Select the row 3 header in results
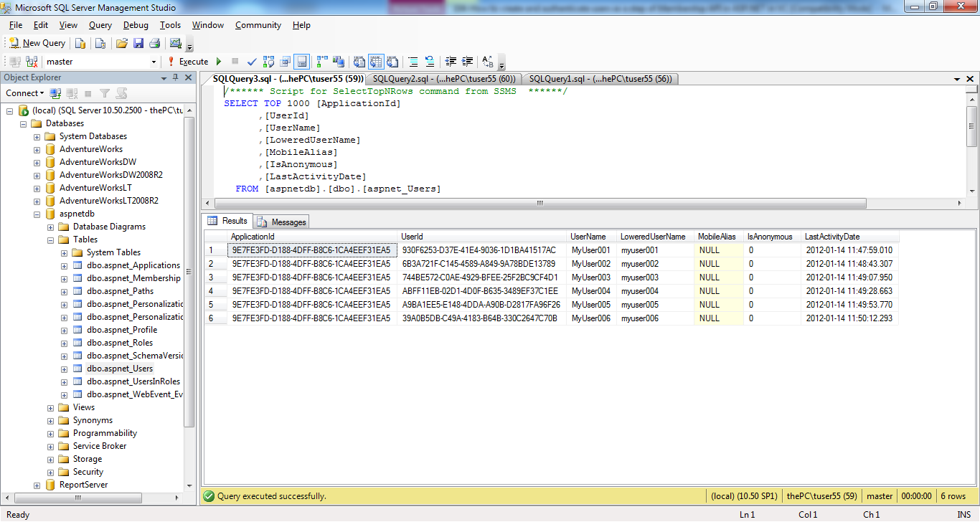Image resolution: width=980 pixels, height=522 pixels. point(216,277)
